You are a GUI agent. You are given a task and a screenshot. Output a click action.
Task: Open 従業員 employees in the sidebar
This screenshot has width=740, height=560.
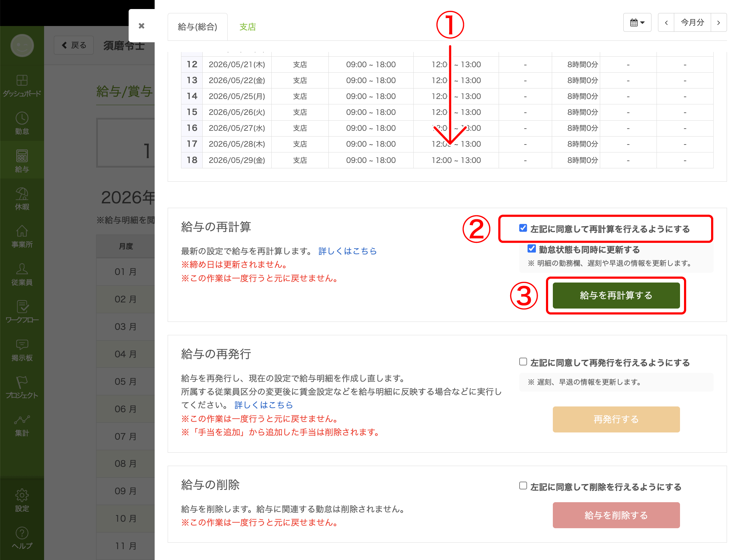point(22,275)
